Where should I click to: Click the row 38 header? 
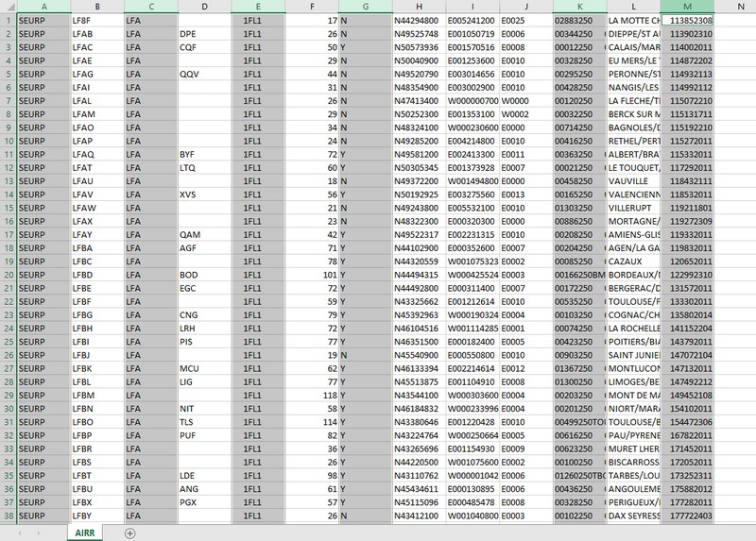(x=8, y=516)
